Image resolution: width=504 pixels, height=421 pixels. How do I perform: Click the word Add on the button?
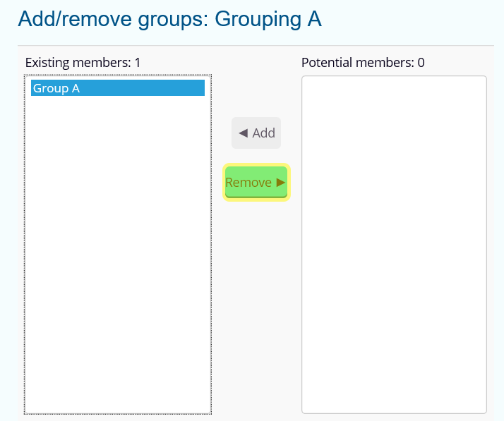point(263,133)
